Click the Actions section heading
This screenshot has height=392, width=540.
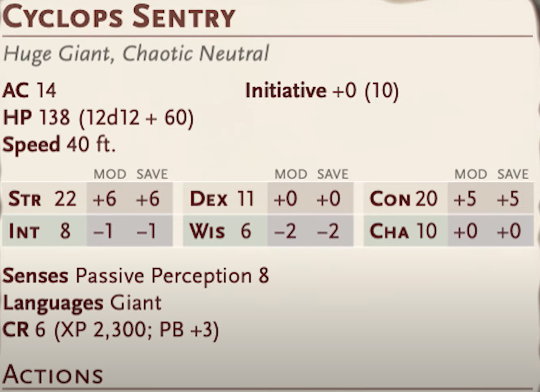[x=53, y=374]
